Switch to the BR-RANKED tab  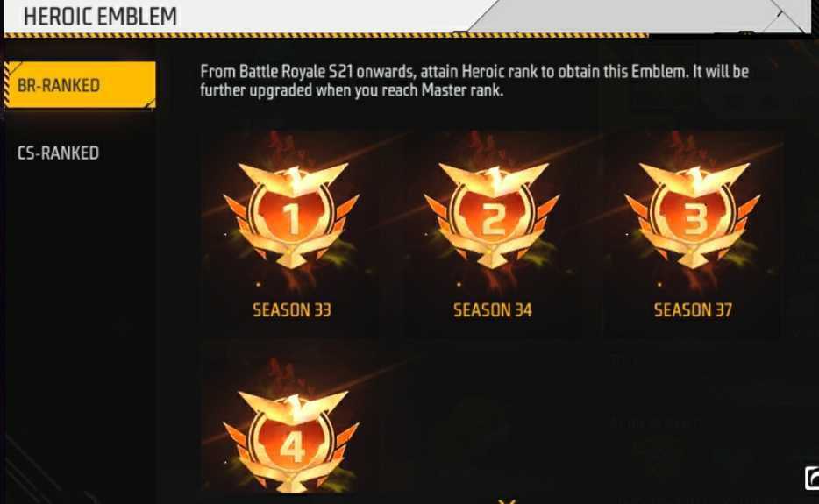click(x=80, y=85)
